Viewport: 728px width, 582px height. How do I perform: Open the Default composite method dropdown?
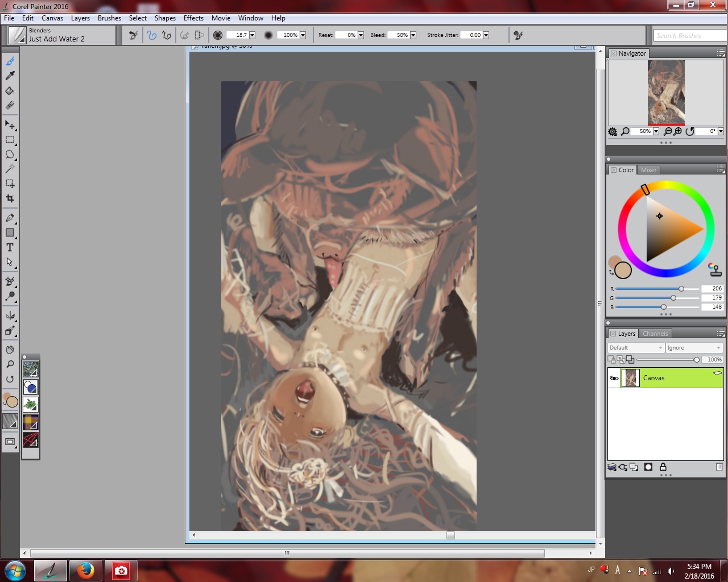coord(636,348)
